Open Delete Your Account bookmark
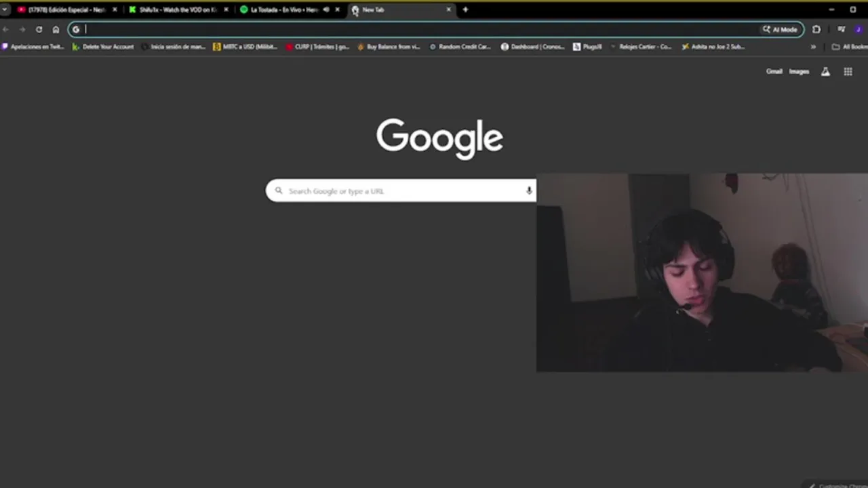 [x=103, y=47]
